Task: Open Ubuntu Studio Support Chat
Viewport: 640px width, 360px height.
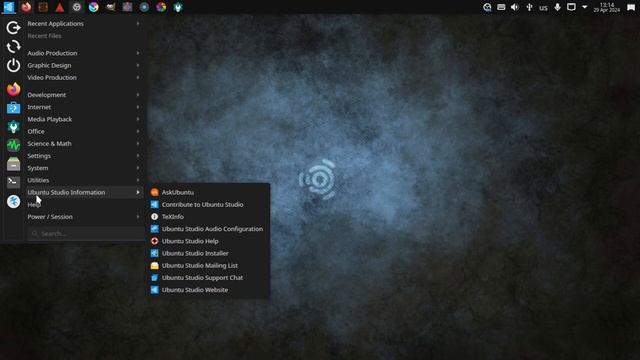Action: pos(209,278)
